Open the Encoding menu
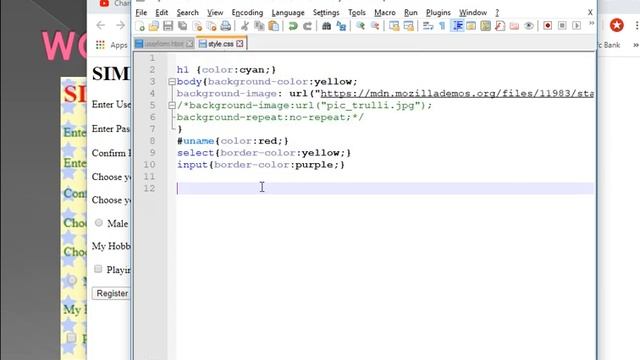This screenshot has width=640, height=360. tap(247, 13)
